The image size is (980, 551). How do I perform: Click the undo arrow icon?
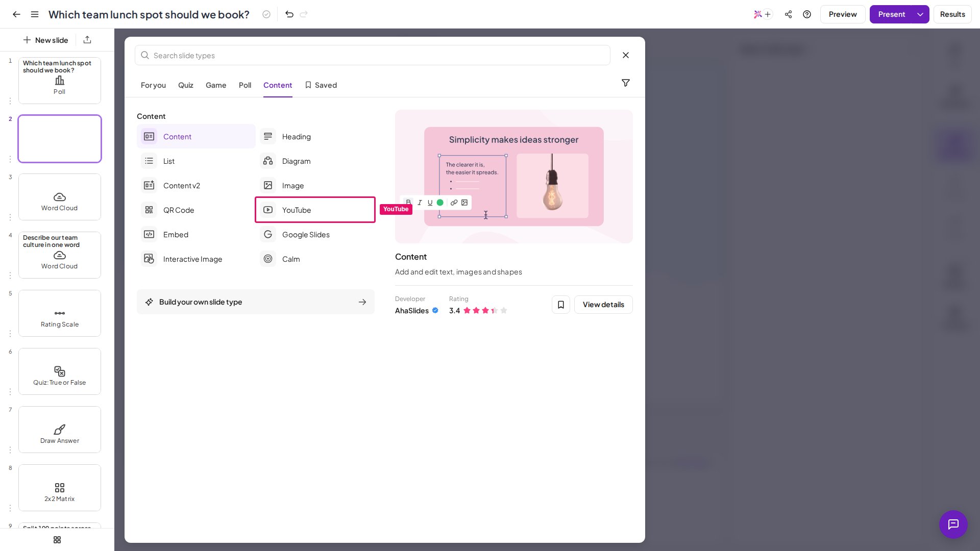point(289,14)
